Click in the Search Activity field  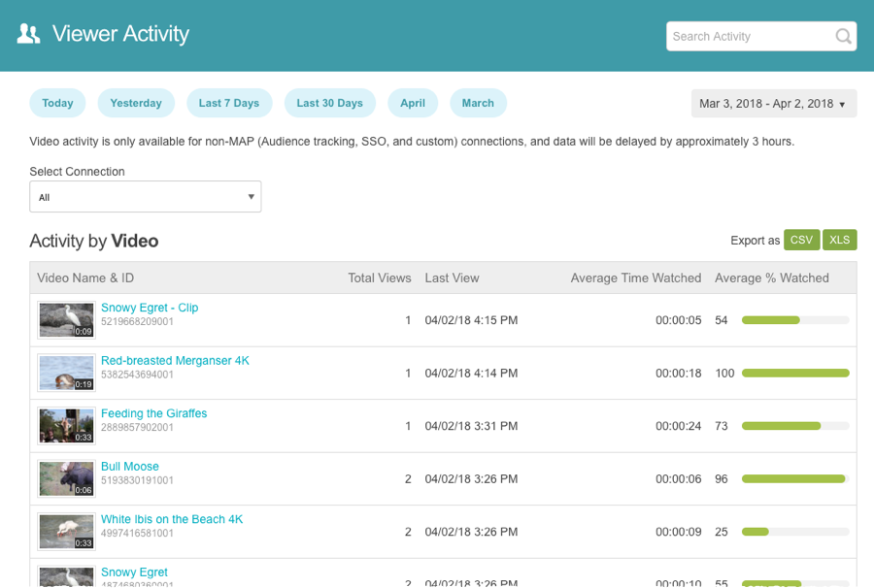click(x=748, y=37)
